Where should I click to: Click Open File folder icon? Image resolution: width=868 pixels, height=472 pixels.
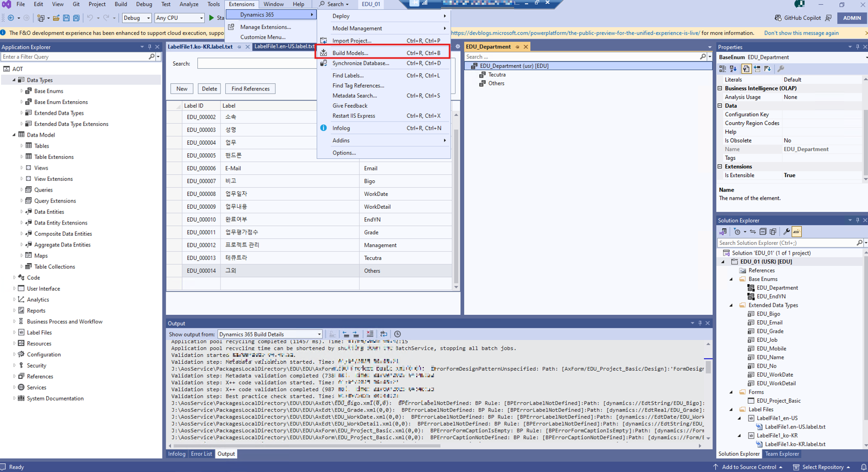56,18
